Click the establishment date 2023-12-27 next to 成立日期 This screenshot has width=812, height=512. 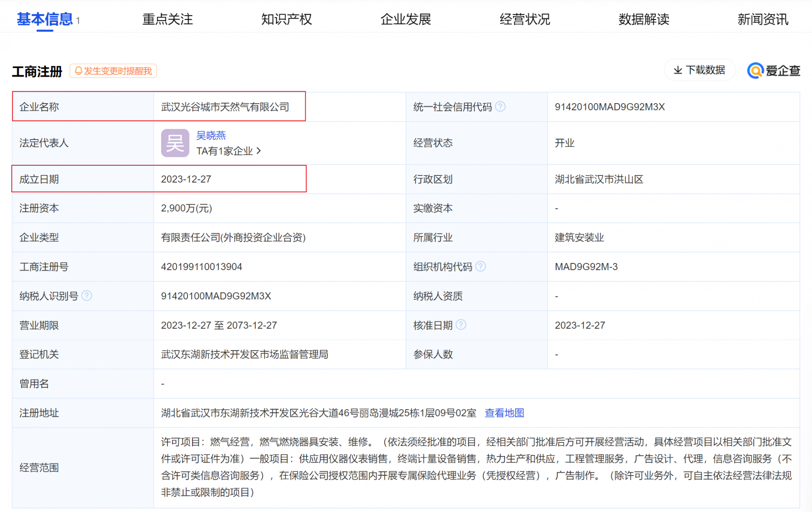point(186,179)
